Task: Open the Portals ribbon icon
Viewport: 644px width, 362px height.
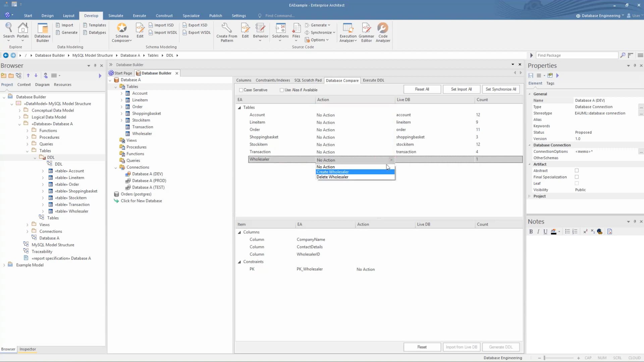Action: (x=23, y=32)
